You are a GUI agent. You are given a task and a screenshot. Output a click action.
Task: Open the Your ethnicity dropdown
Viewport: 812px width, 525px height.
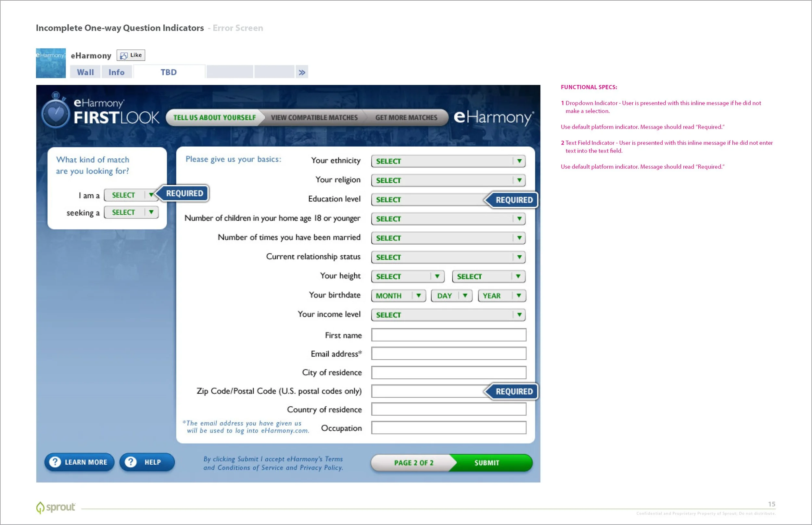[x=448, y=161]
